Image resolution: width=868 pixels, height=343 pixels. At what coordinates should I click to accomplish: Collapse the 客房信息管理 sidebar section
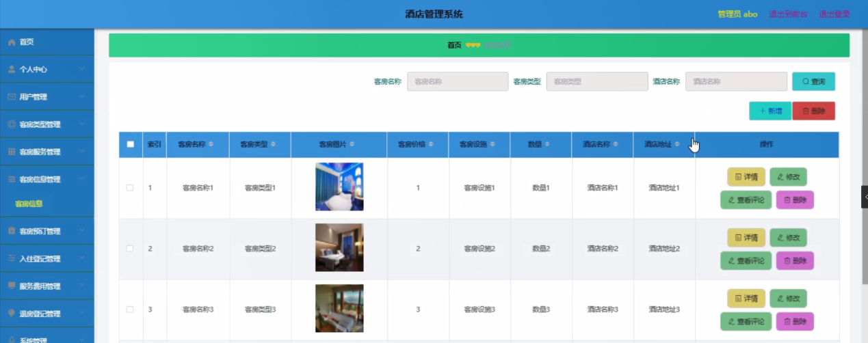click(x=47, y=179)
